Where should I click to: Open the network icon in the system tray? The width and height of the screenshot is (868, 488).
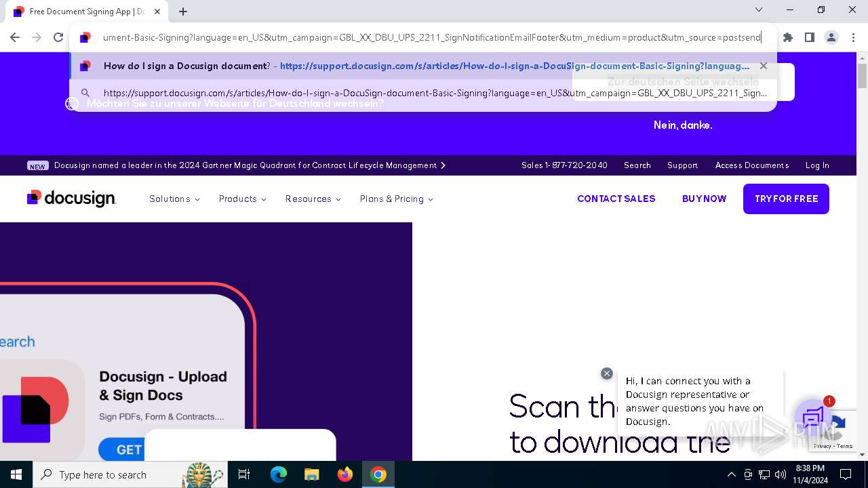coord(764,474)
